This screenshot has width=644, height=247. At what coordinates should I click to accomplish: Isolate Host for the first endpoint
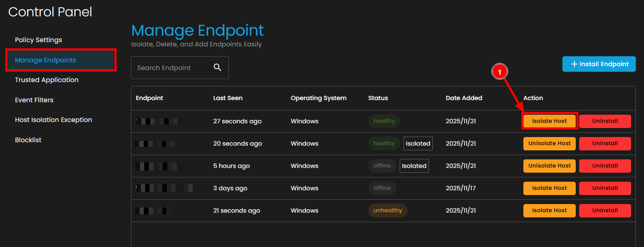[550, 121]
